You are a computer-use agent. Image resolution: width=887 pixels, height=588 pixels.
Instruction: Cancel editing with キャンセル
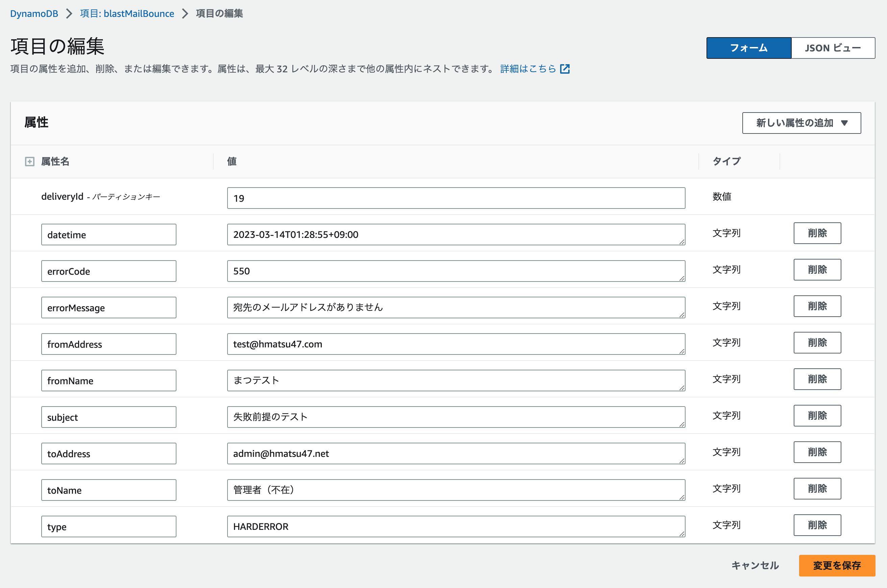coord(754,566)
